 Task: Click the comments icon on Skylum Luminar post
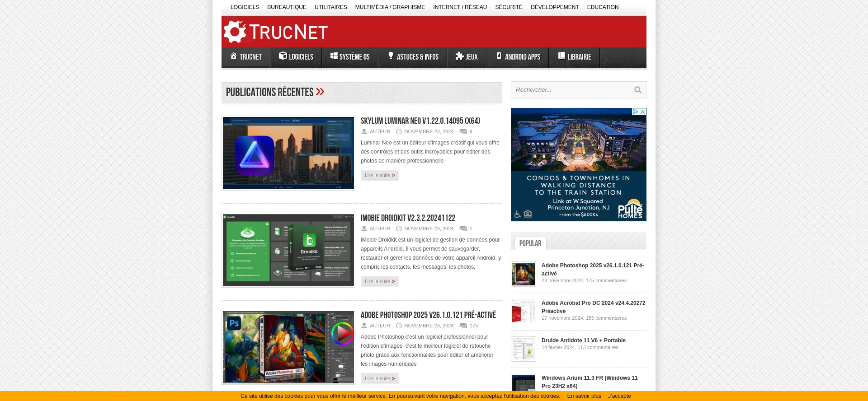pyautogui.click(x=463, y=131)
